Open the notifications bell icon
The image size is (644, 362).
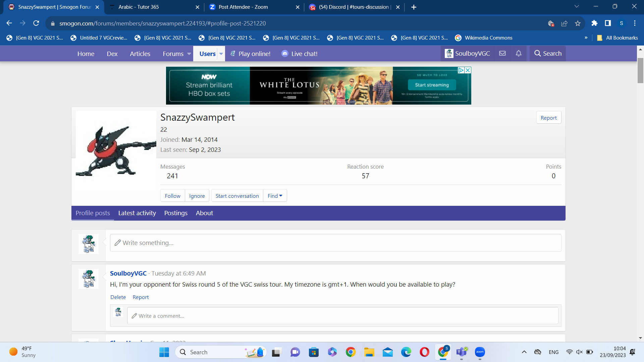point(518,53)
